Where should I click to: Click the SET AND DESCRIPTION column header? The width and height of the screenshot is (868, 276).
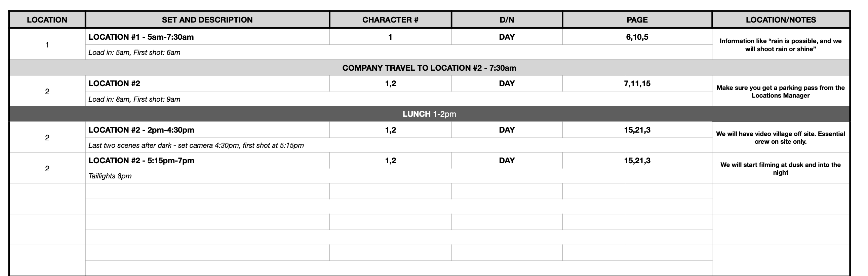(207, 20)
